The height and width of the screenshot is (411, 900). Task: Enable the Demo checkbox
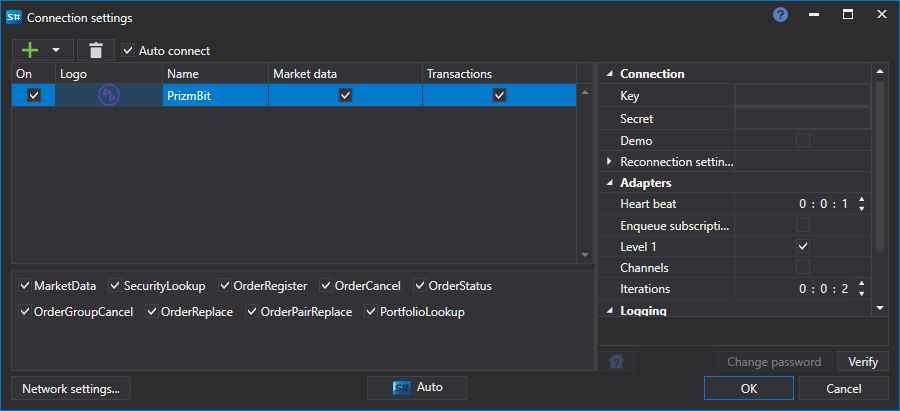[x=803, y=140]
